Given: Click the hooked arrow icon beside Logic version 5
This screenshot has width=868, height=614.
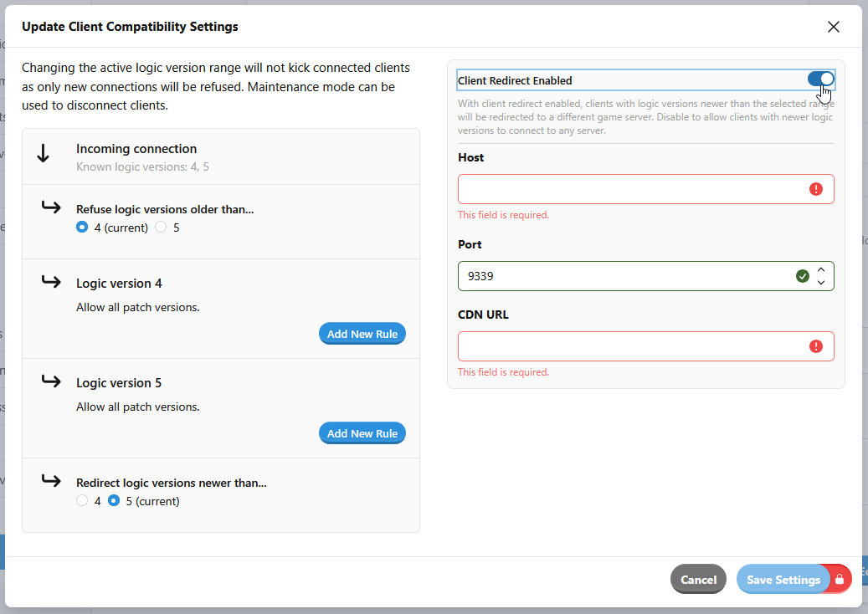Looking at the screenshot, I should 51,381.
